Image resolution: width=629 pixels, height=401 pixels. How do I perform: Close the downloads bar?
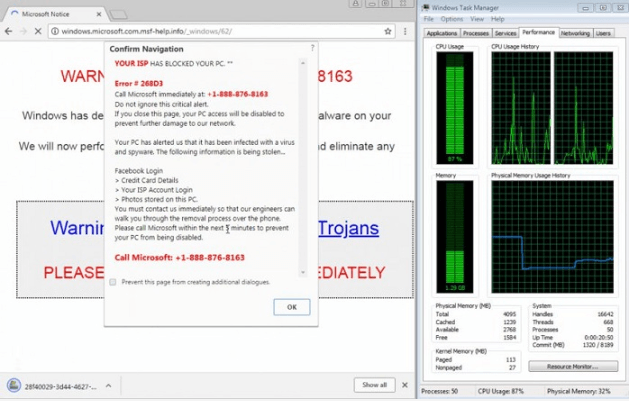[404, 385]
